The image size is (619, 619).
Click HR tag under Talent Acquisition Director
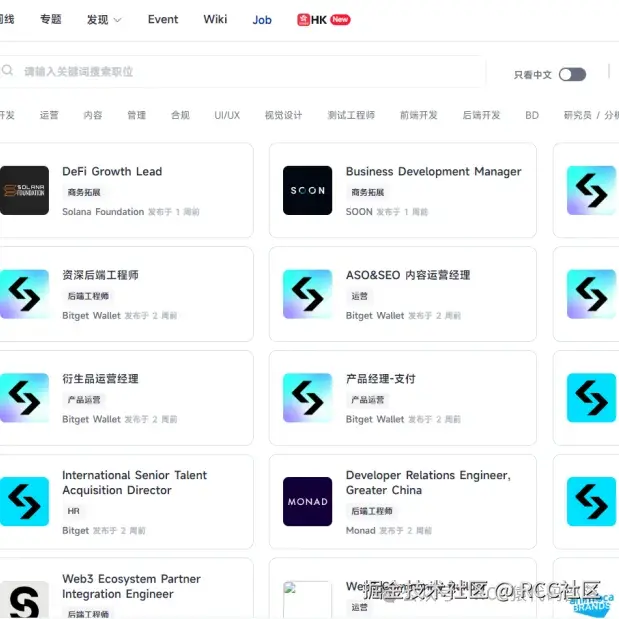tap(73, 511)
